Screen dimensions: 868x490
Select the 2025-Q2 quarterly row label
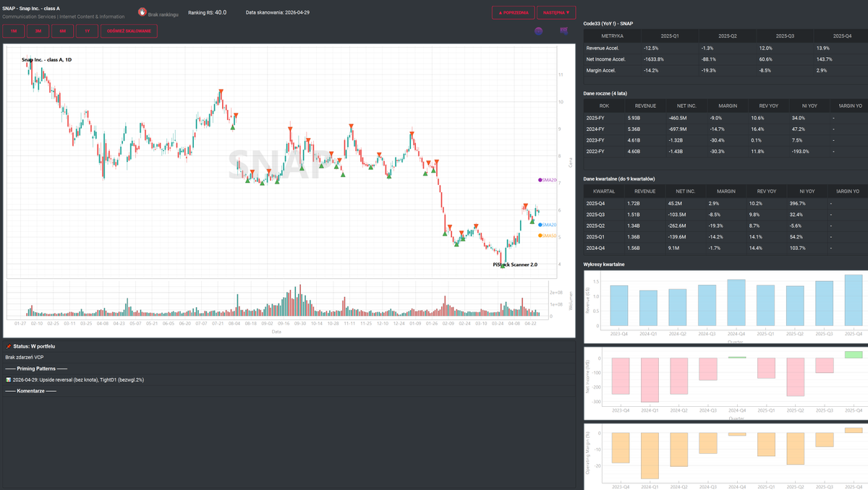pos(595,226)
